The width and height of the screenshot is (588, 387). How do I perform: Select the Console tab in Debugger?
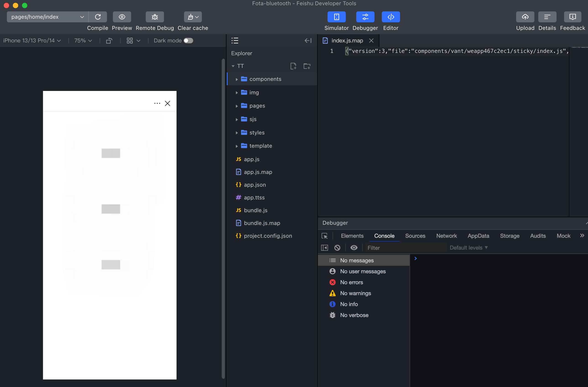pyautogui.click(x=384, y=235)
